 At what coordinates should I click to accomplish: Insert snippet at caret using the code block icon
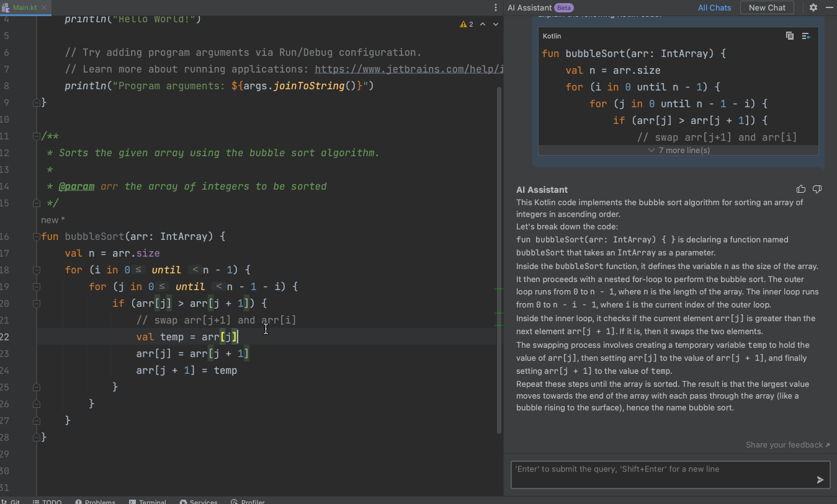pyautogui.click(x=806, y=36)
